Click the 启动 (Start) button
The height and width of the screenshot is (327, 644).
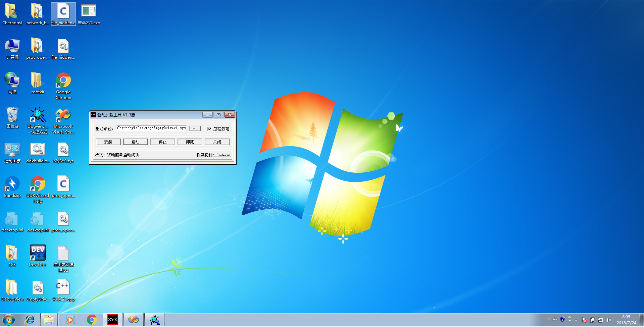click(x=135, y=142)
